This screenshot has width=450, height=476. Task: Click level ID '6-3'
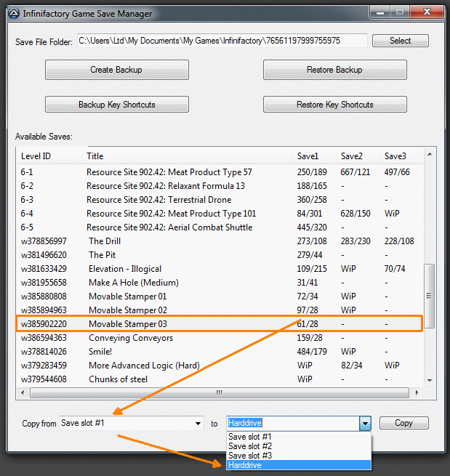click(x=27, y=200)
